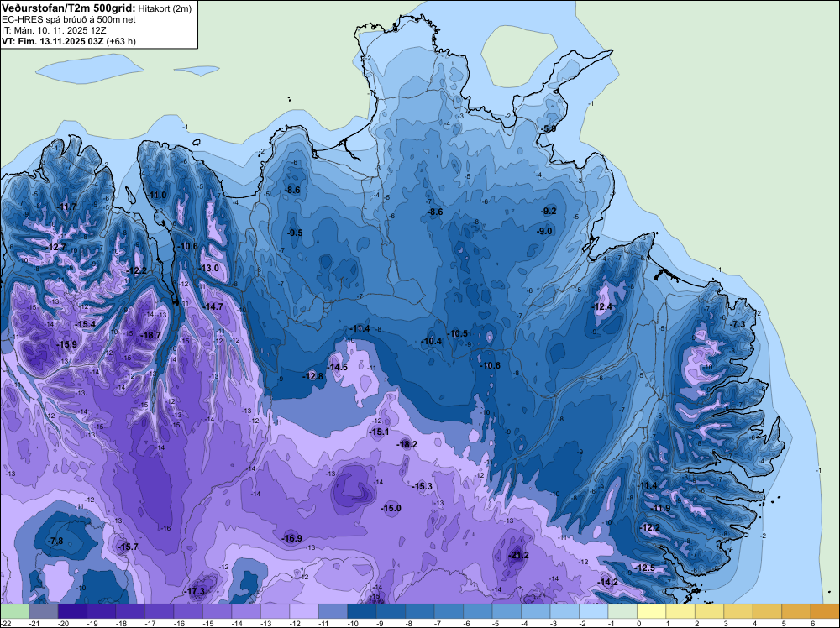Click the -12.7 temperature label
Viewport: 840px width, 628px height.
56,247
